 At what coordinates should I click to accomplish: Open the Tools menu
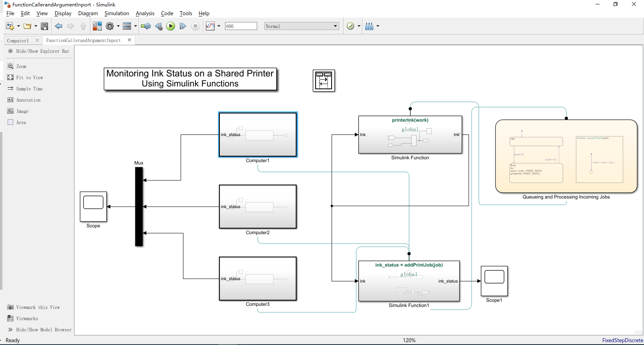(x=186, y=14)
